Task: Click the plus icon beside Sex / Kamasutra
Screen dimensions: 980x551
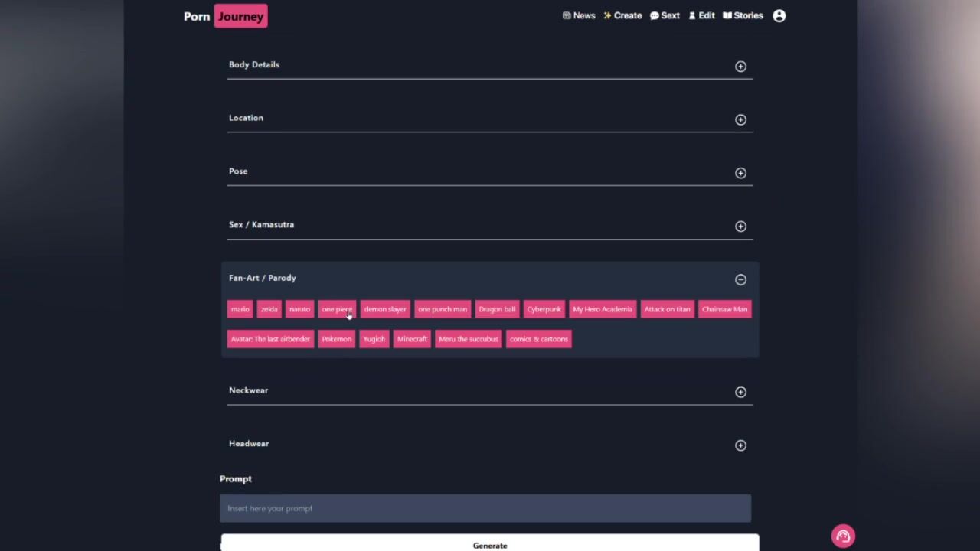Action: [x=740, y=227]
